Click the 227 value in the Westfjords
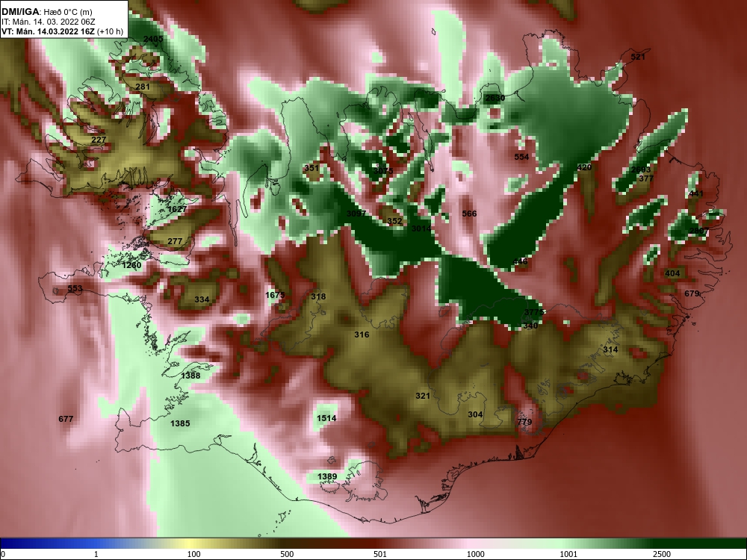The width and height of the screenshot is (747, 560). pos(99,140)
